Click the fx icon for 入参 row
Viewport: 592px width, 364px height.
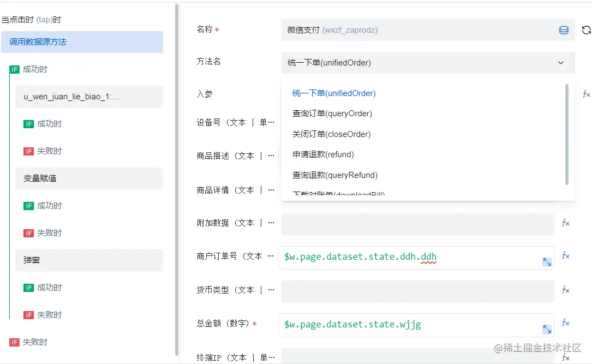click(586, 94)
